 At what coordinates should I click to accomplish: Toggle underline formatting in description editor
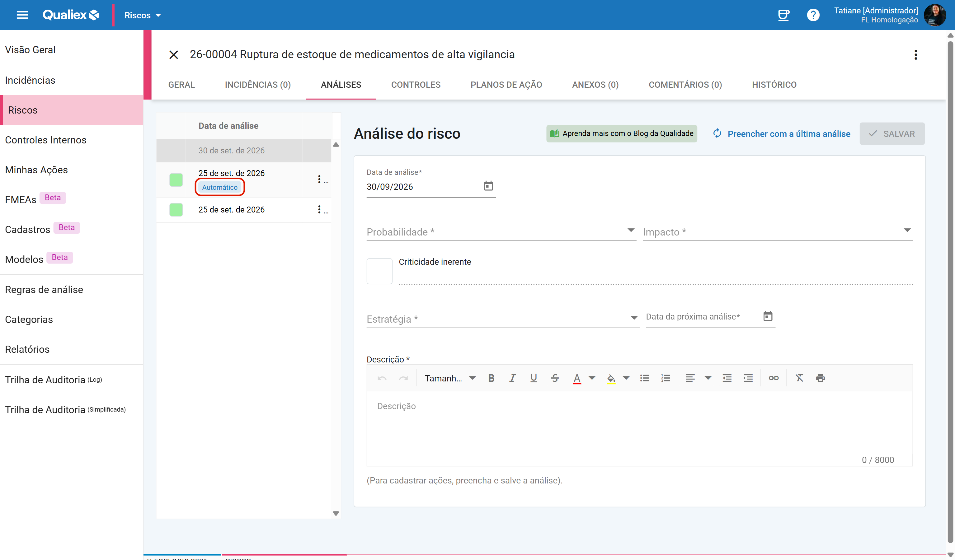(x=534, y=378)
